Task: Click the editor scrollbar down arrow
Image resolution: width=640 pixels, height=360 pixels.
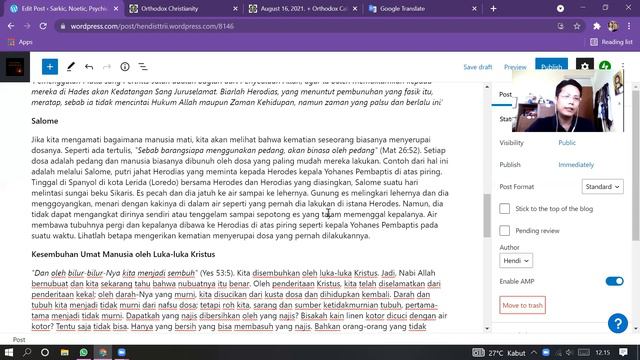Action: (487, 329)
